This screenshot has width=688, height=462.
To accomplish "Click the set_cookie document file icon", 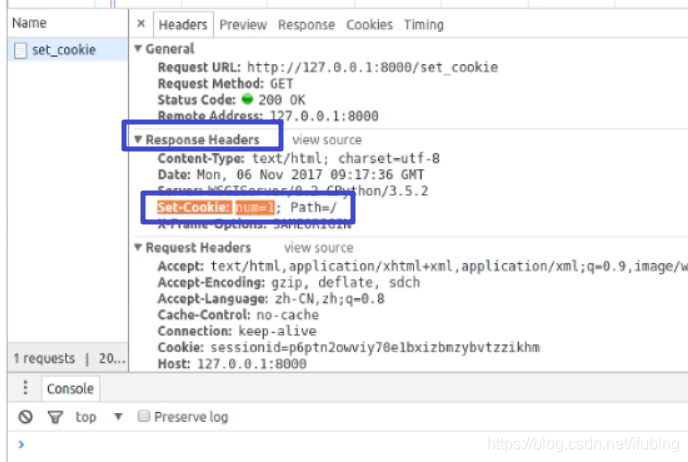I will 20,50.
